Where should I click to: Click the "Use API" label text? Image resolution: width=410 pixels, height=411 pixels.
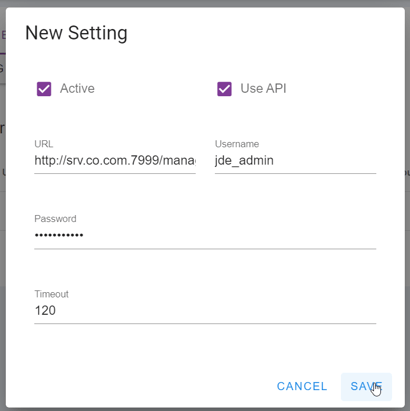(263, 89)
